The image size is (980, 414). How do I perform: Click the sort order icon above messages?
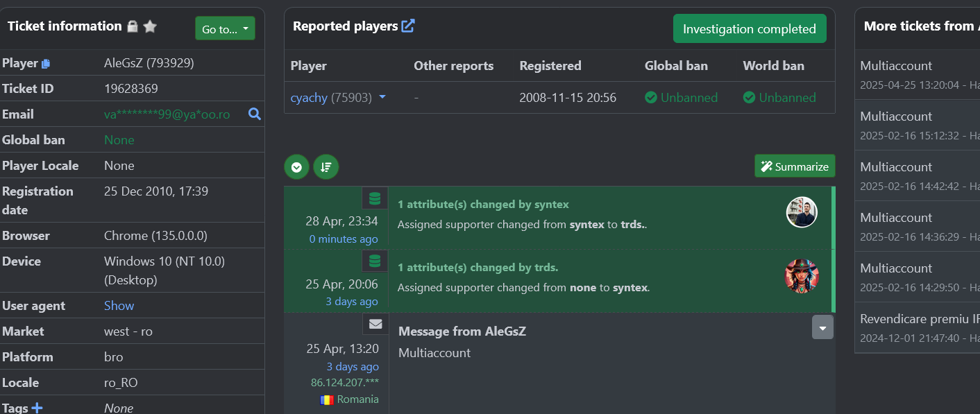pos(326,167)
